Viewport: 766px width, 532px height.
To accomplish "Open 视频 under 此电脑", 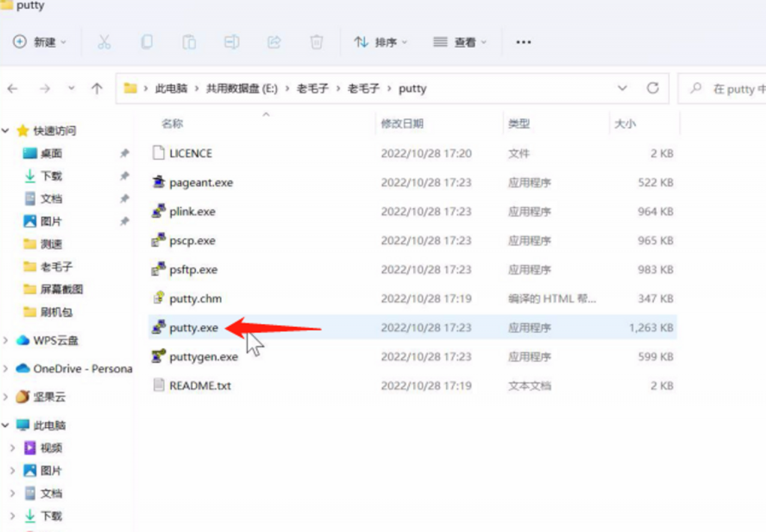I will point(51,448).
